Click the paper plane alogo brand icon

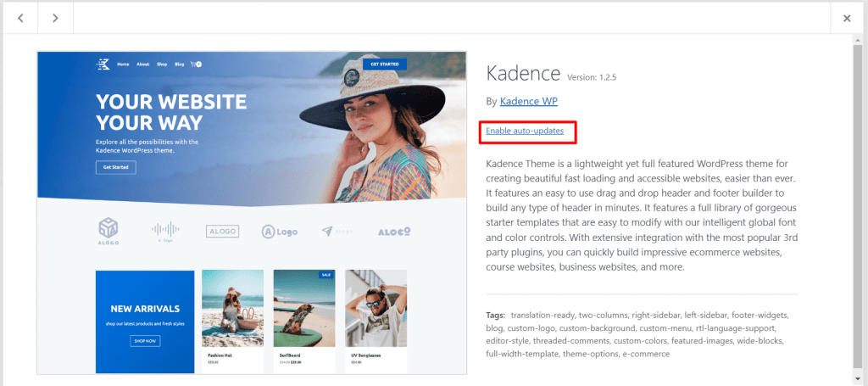pos(337,232)
